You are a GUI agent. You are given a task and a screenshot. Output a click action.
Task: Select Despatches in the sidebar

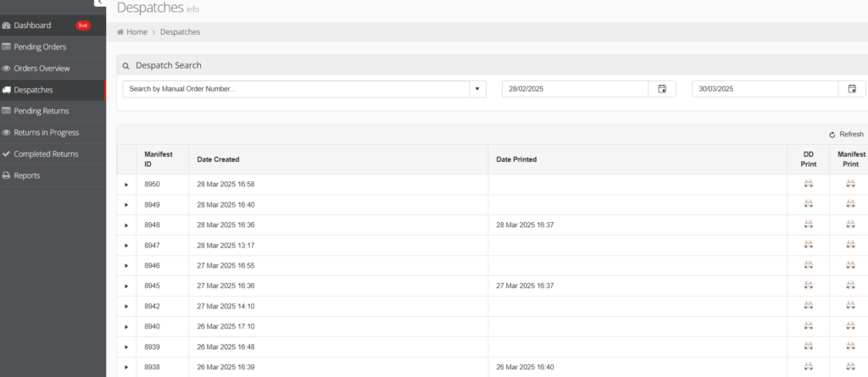[x=53, y=90]
